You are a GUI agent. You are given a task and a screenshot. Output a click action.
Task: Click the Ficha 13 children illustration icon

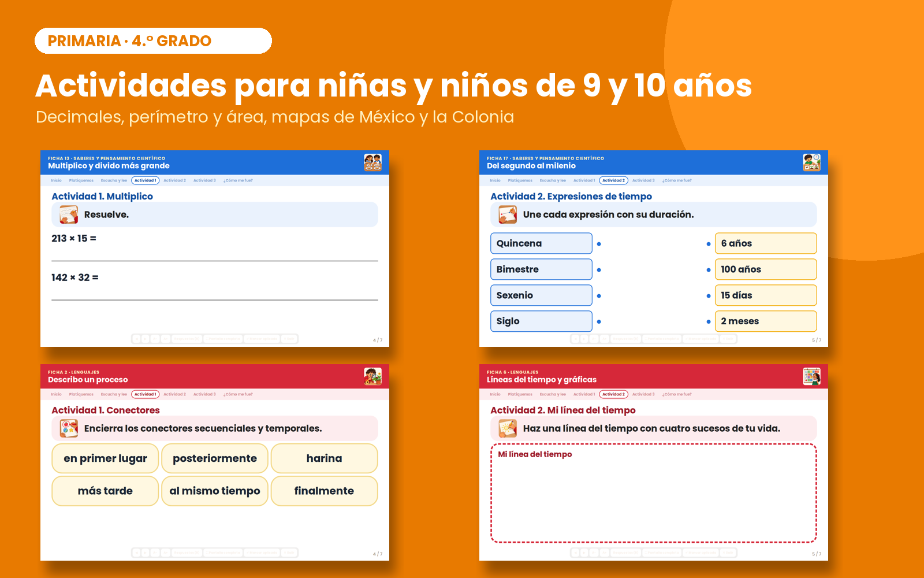pyautogui.click(x=372, y=162)
